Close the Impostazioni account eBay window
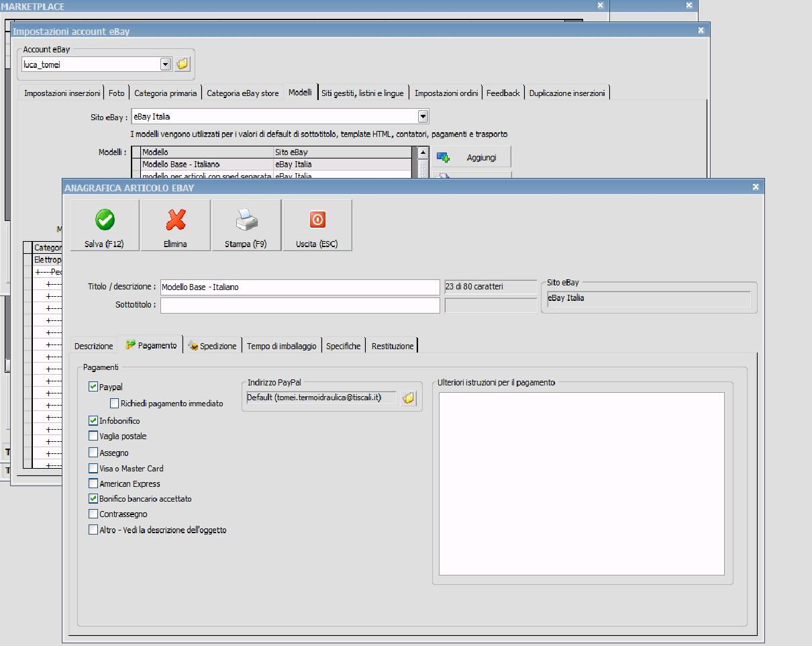Viewport: 812px width, 646px height. pyautogui.click(x=701, y=31)
